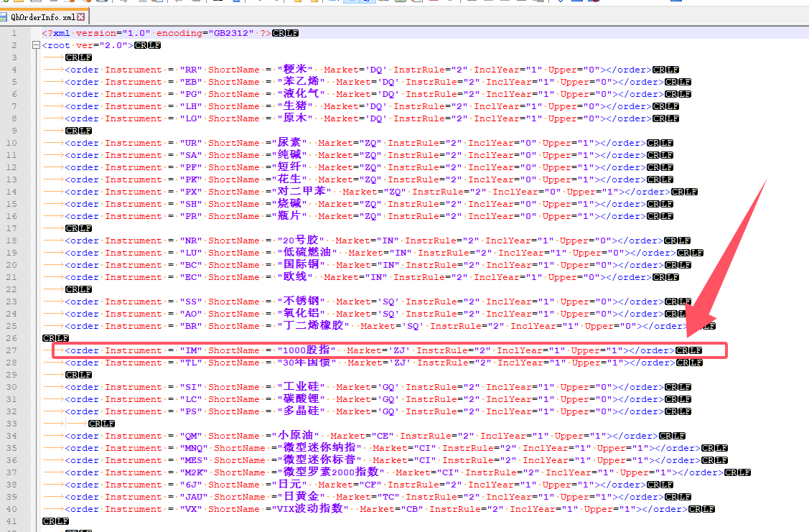Click the disk icon on the QhOrderInfo.xml tab

4,17
